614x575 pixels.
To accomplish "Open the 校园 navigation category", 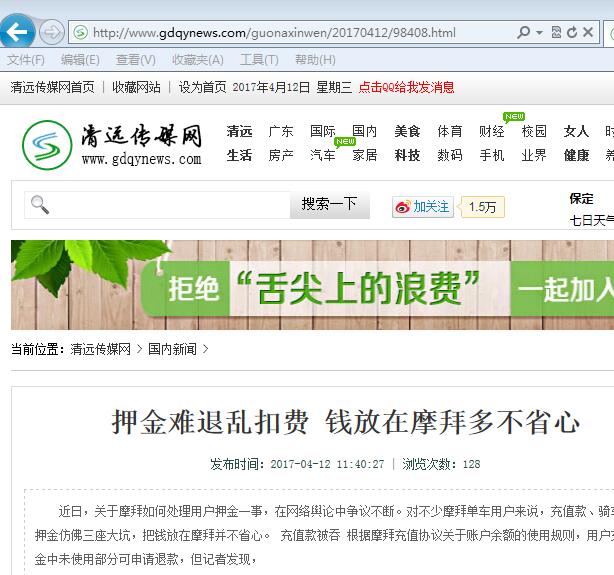I will point(534,131).
